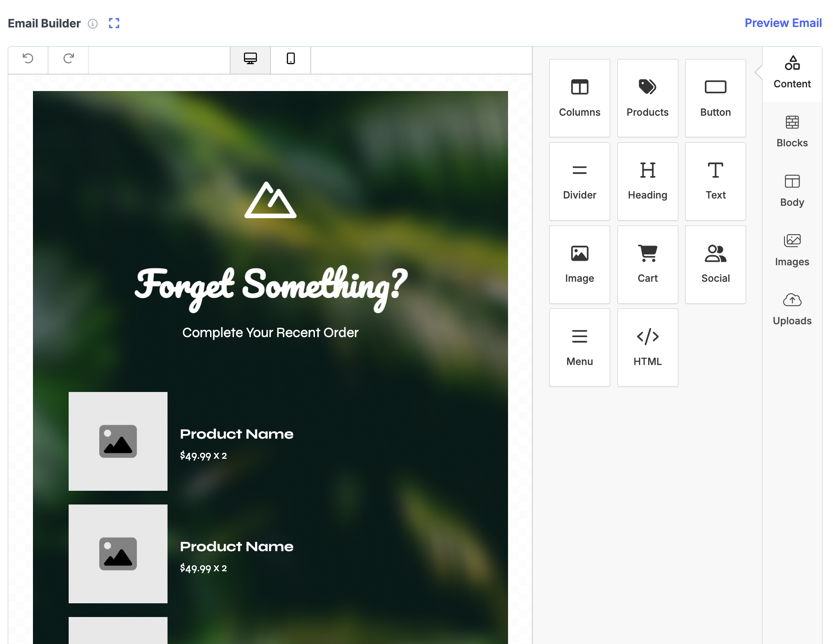833x644 pixels.
Task: Select 'Complete Your Recent Order' text
Action: coord(270,333)
